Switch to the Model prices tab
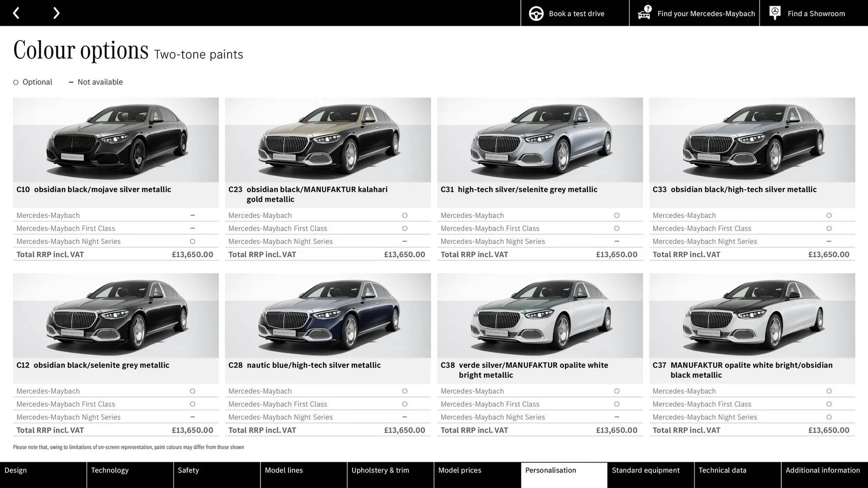This screenshot has height=488, width=868. (x=477, y=475)
